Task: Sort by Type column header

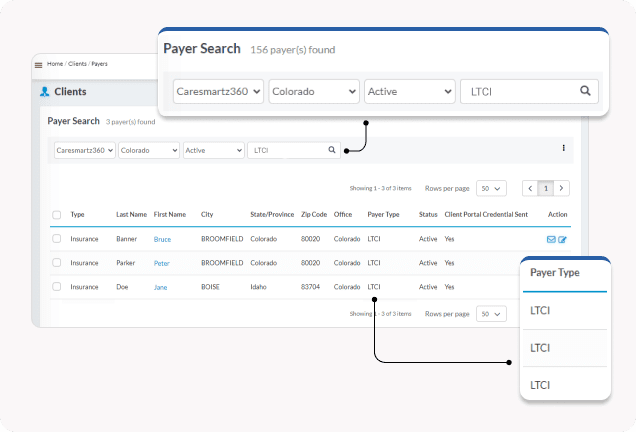Action: [x=77, y=214]
